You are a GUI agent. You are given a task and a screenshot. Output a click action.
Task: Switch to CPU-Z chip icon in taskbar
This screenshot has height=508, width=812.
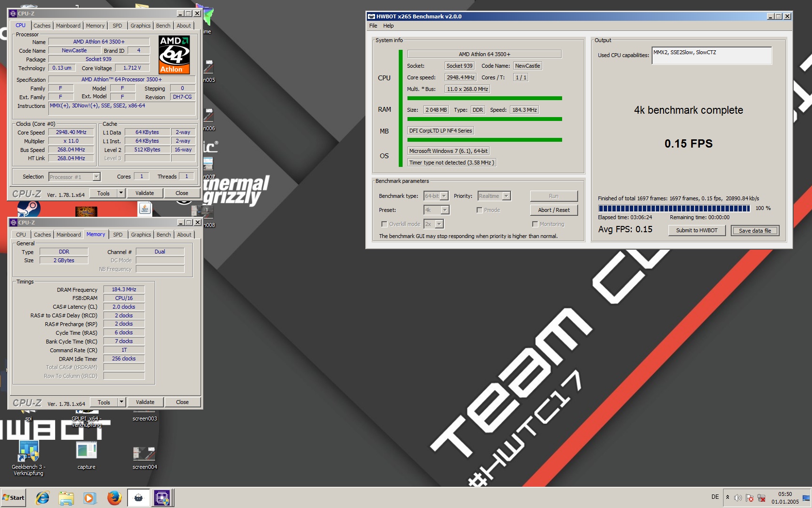162,498
